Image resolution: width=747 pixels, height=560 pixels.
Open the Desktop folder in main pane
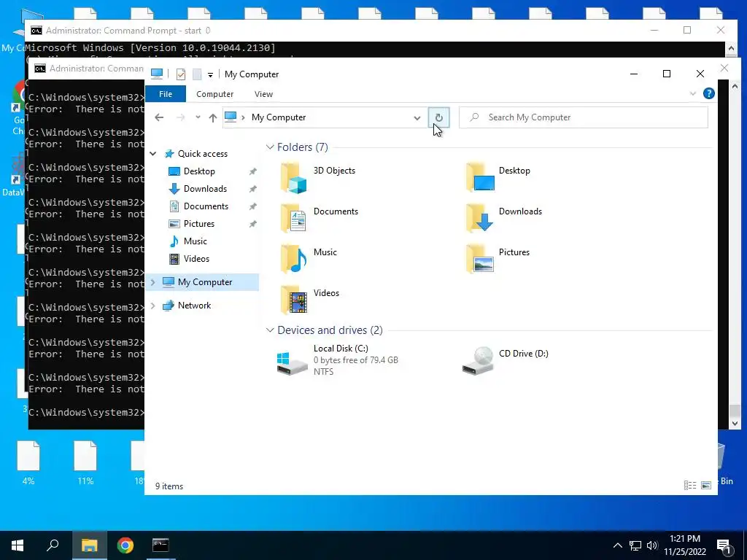point(479,178)
